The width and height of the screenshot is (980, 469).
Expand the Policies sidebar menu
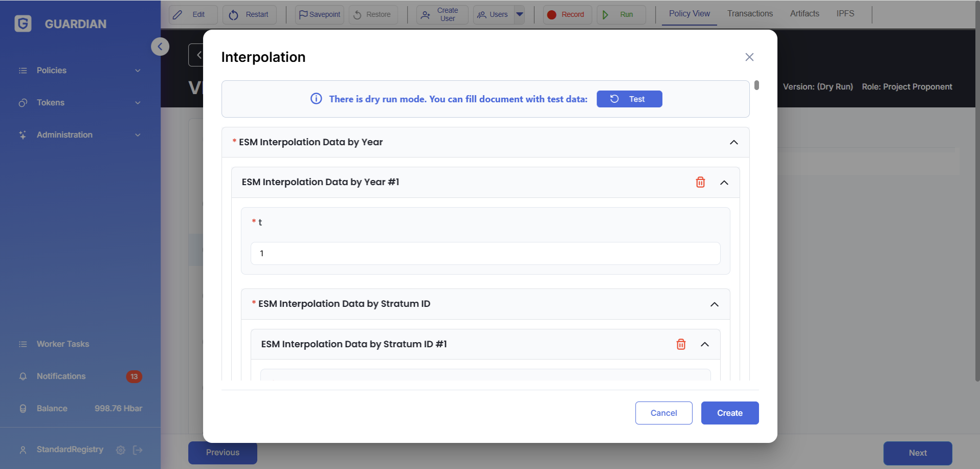point(80,71)
